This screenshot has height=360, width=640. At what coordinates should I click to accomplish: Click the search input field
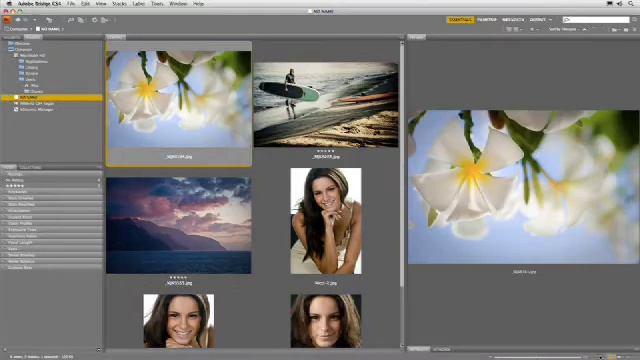pyautogui.click(x=596, y=20)
